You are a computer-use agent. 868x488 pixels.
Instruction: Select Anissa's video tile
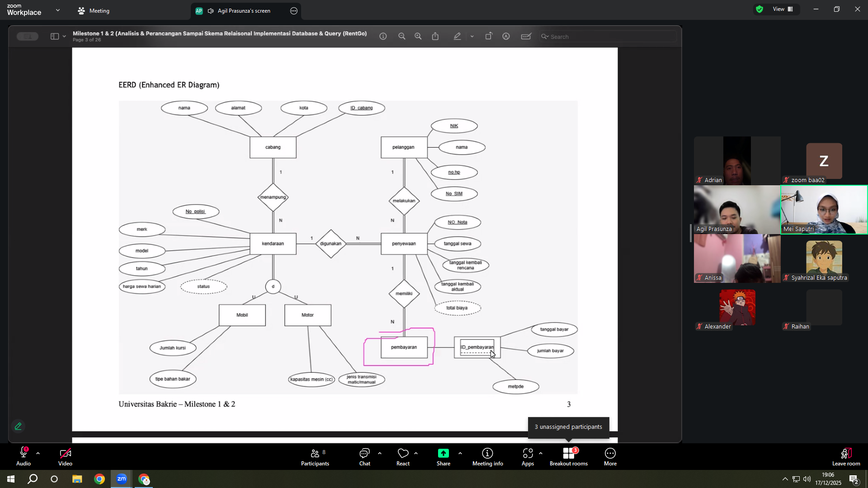pos(737,258)
